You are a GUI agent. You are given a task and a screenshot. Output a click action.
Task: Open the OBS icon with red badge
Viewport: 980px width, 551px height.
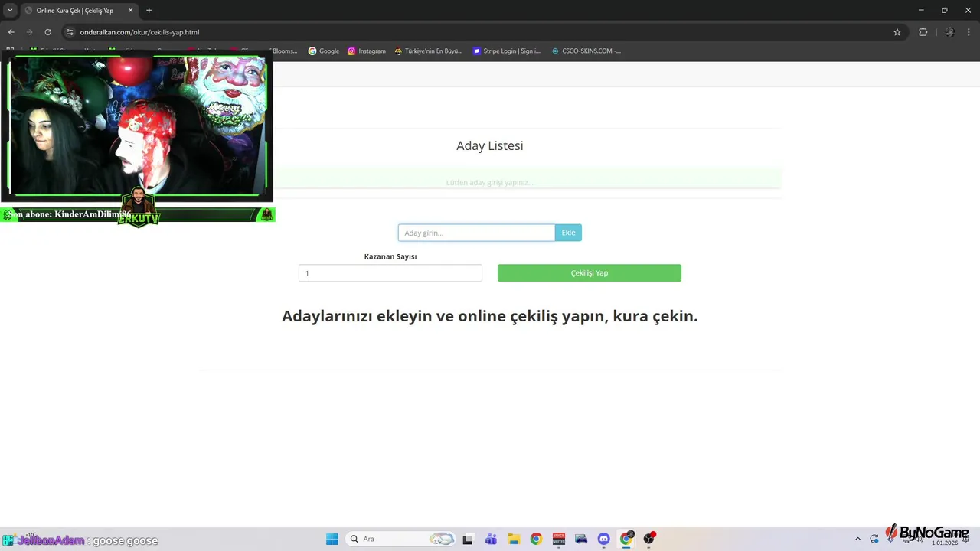pos(649,539)
